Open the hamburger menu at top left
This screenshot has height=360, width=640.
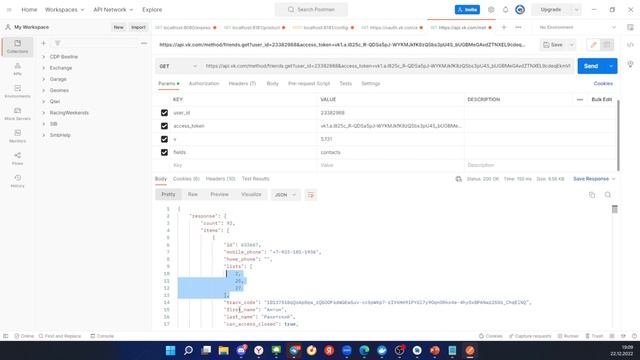click(x=9, y=9)
